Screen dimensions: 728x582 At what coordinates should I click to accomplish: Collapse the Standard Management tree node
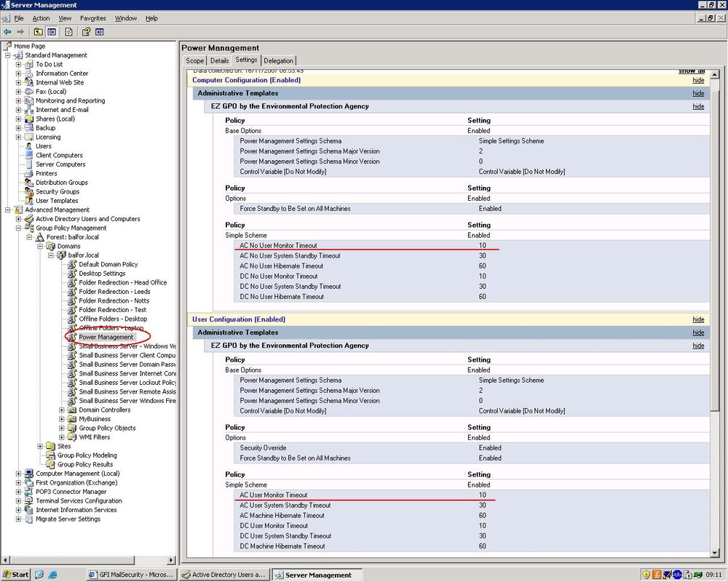[7, 55]
